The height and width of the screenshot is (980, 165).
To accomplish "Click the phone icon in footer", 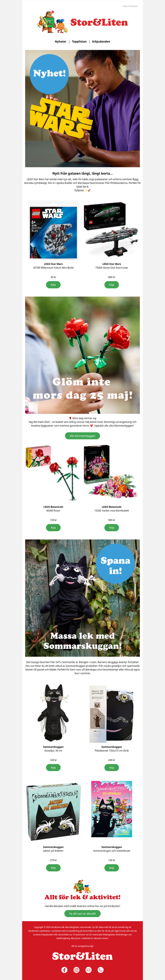I will [x=101, y=970].
